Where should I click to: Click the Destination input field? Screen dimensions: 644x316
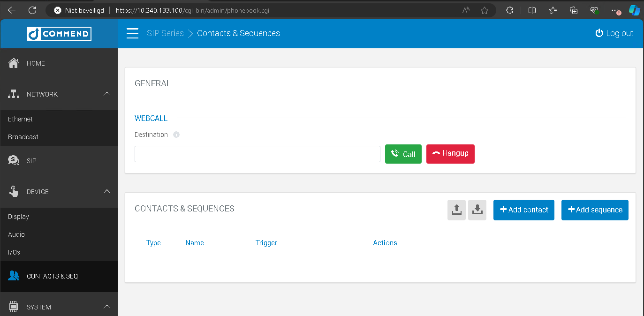click(257, 154)
